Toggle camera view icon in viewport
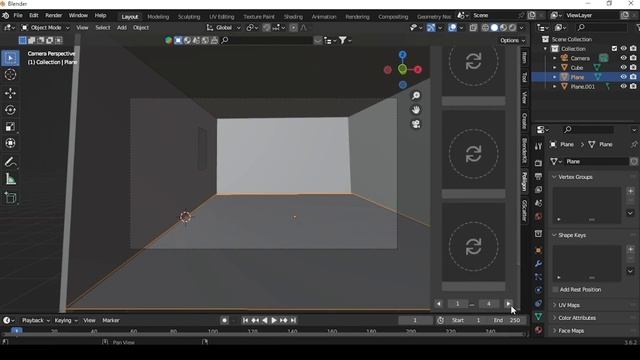Image resolution: width=640 pixels, height=360 pixels. click(x=416, y=124)
